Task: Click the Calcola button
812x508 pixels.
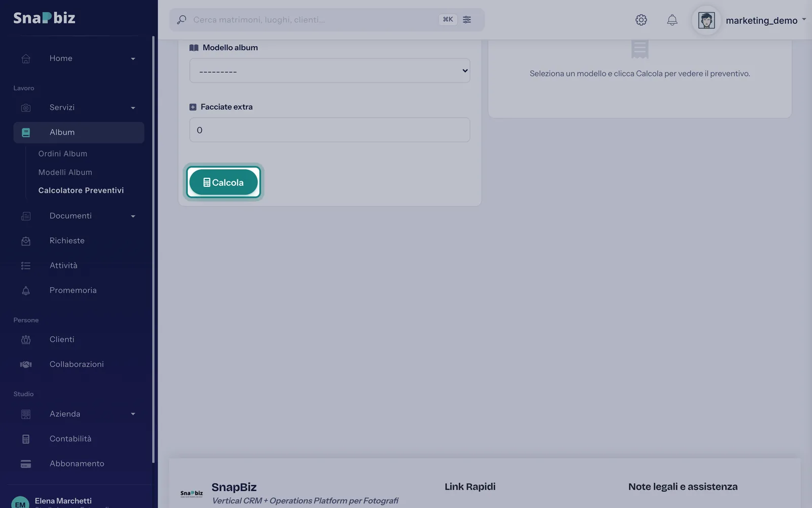Action: pyautogui.click(x=223, y=182)
